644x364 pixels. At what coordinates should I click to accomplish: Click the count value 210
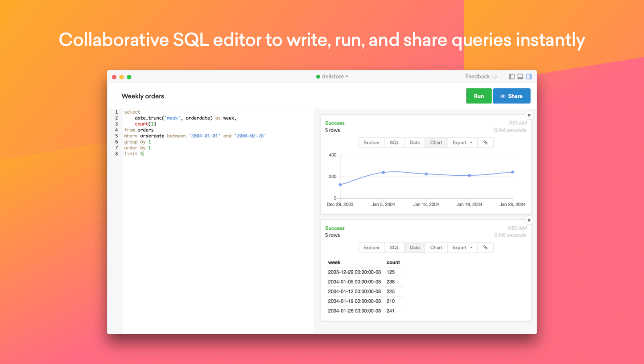[x=391, y=301]
